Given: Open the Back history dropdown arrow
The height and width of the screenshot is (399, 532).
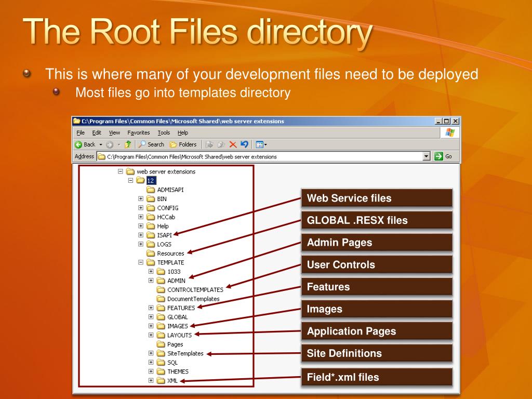Looking at the screenshot, I should pyautogui.click(x=101, y=145).
